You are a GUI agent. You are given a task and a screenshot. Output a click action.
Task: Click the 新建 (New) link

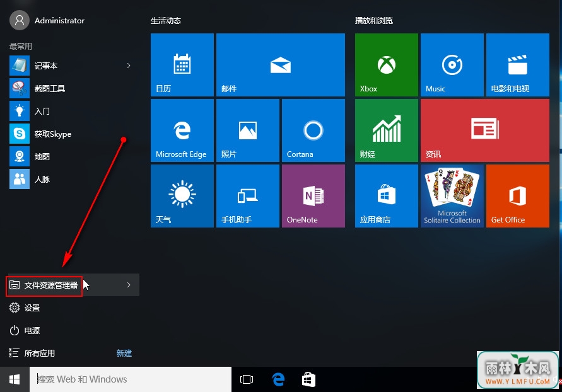point(124,354)
